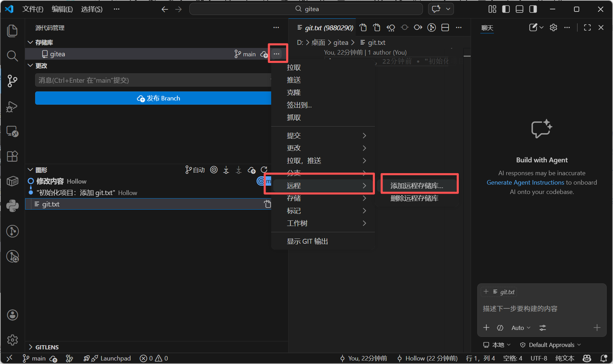
Task: Click the 发布 Branch button
Action: coord(153,98)
